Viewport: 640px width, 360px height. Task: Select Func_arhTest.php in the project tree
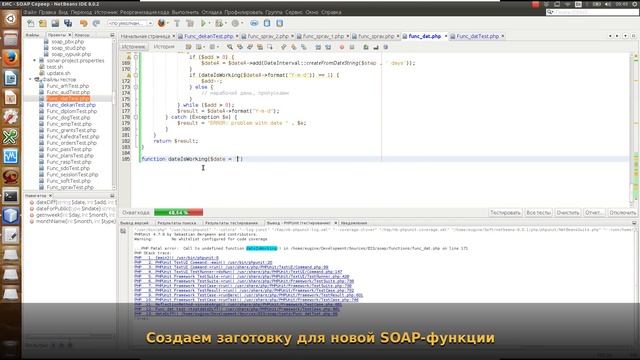point(67,86)
